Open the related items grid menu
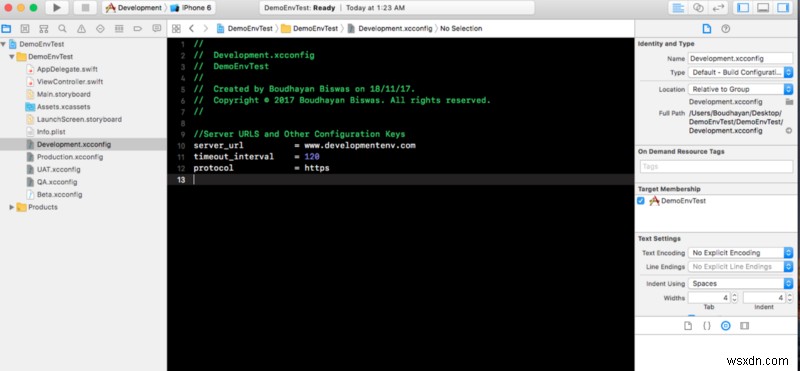This screenshot has width=800, height=371. pos(176,29)
